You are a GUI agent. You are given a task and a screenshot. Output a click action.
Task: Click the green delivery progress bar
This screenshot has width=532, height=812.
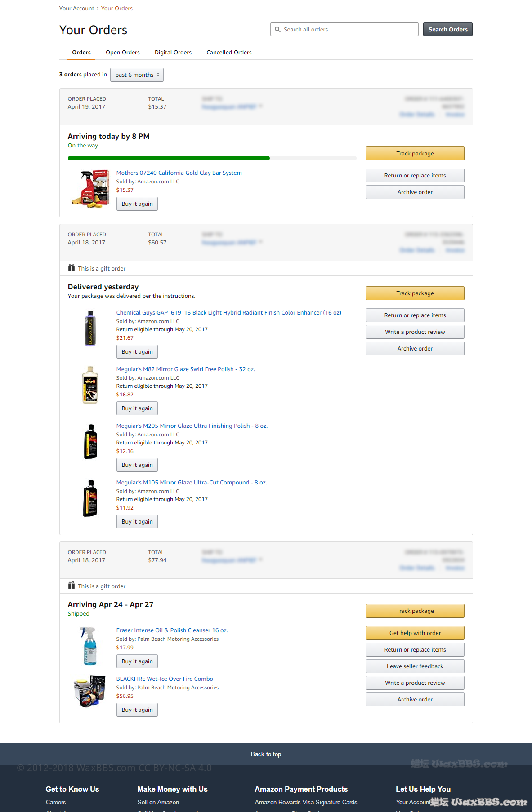pyautogui.click(x=169, y=158)
